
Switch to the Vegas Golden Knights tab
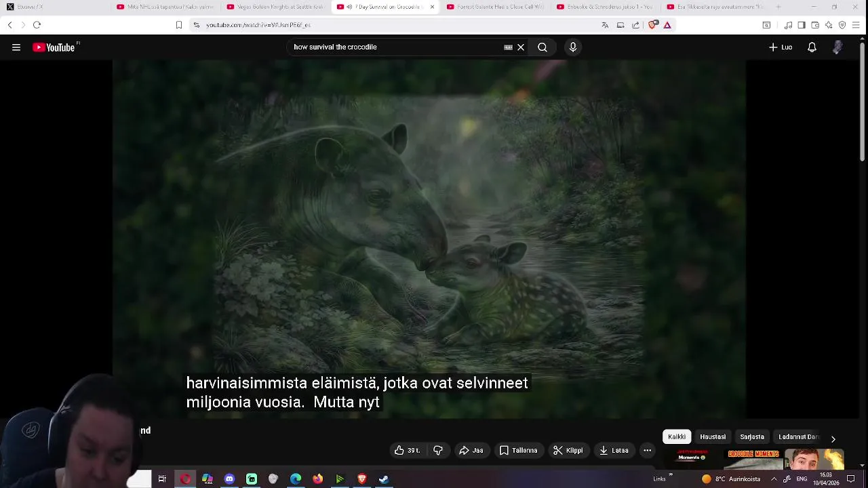point(276,7)
